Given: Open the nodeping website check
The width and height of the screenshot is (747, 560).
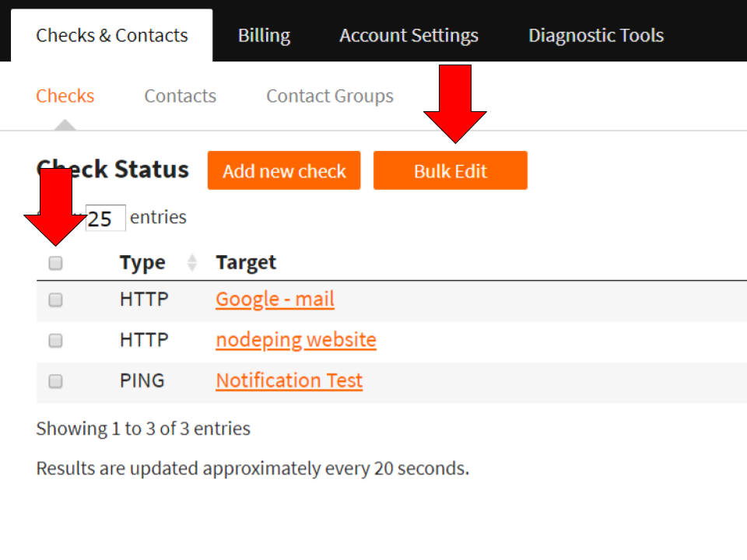Looking at the screenshot, I should click(x=296, y=340).
